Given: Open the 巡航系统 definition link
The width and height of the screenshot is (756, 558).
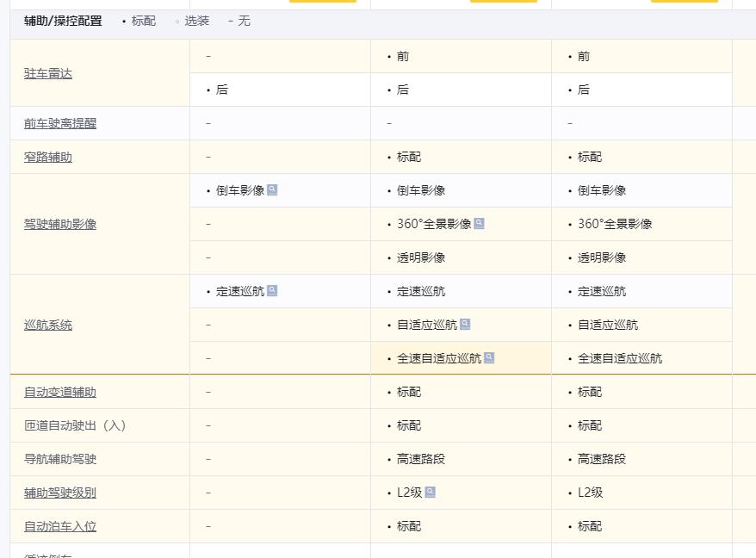Looking at the screenshot, I should [48, 325].
